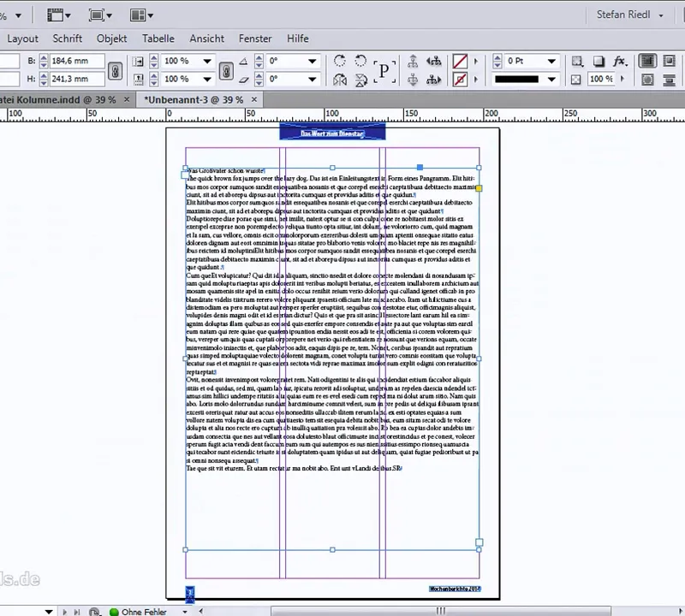The width and height of the screenshot is (685, 616).
Task: Go to next page arrow in status bar
Action: point(65,612)
